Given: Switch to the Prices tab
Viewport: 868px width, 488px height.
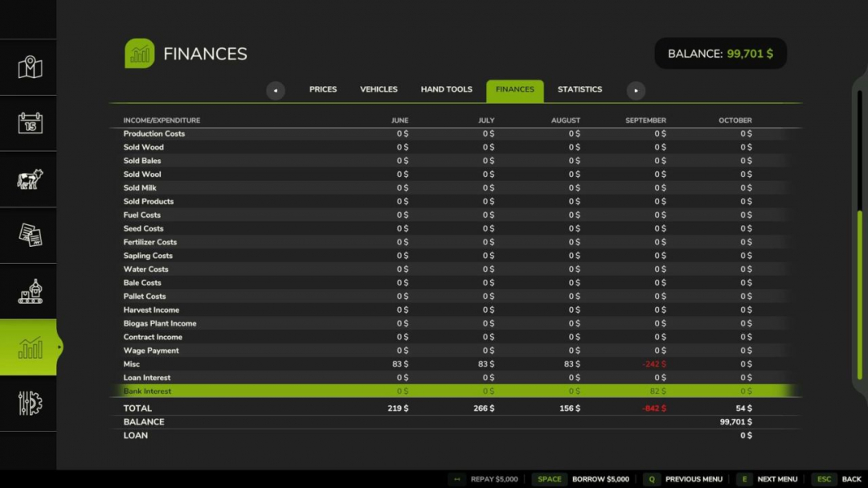Looking at the screenshot, I should coord(323,89).
